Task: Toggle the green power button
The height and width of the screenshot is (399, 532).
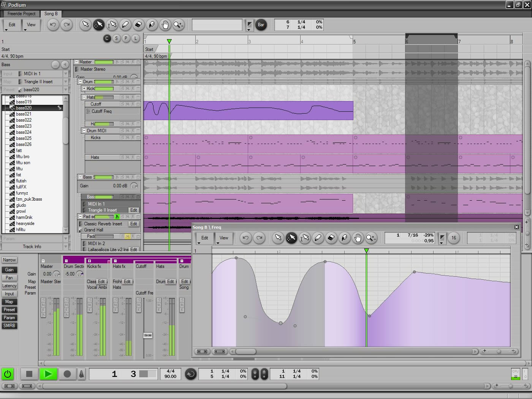Action: point(8,374)
